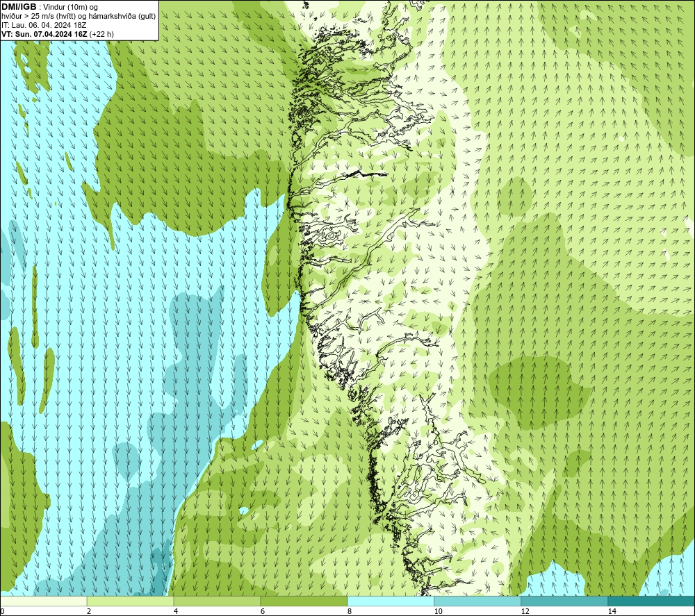
Task: Click the legend value label '0'
Action: click(2, 611)
